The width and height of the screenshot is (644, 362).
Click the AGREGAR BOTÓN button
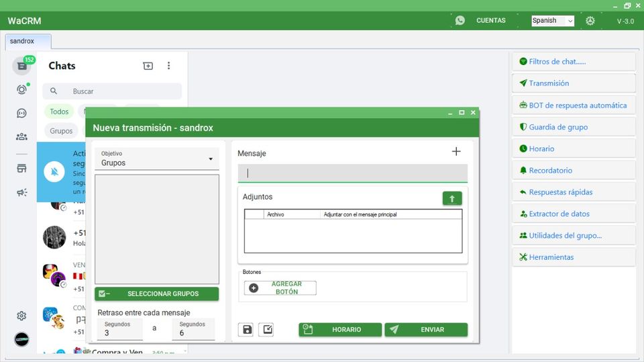click(x=280, y=288)
